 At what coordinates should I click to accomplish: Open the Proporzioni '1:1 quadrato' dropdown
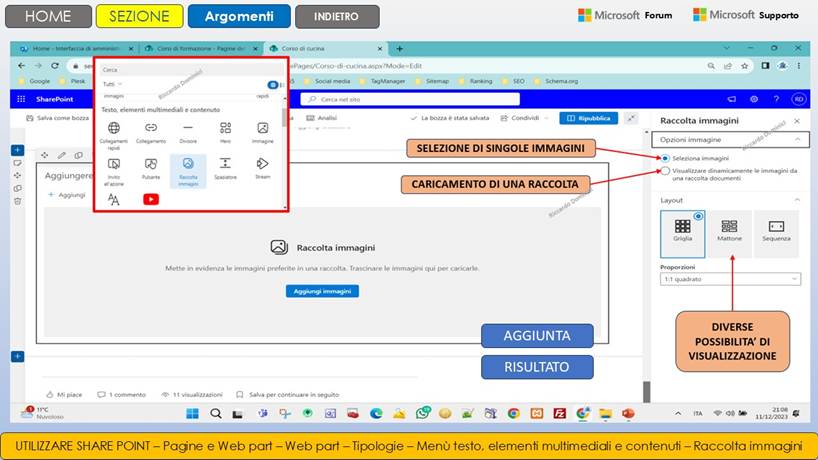(730, 279)
